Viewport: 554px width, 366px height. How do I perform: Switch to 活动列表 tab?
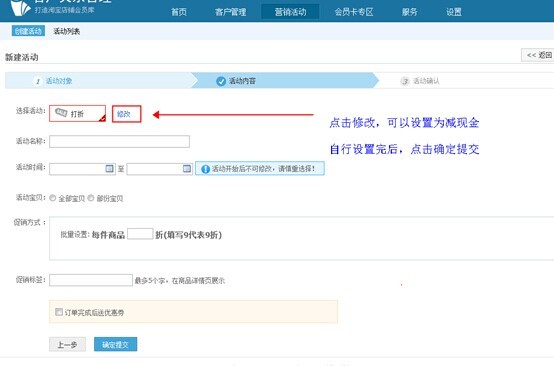66,31
